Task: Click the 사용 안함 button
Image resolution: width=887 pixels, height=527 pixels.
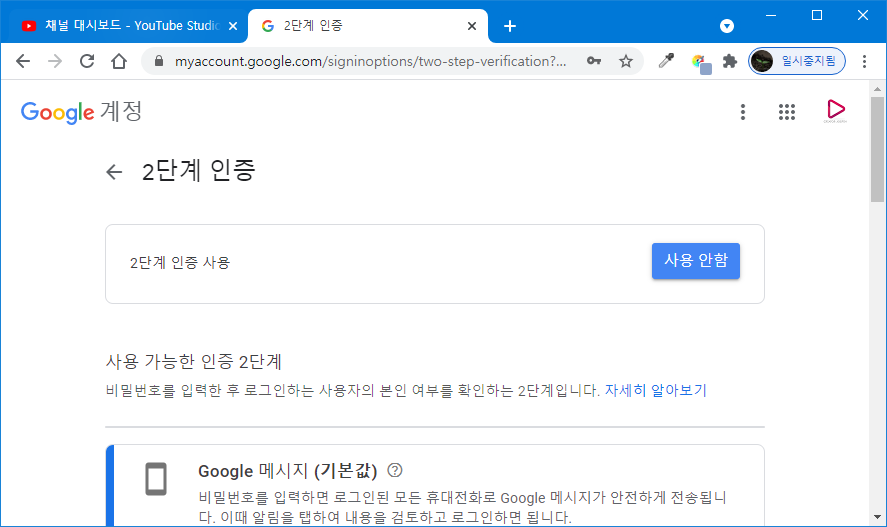Action: point(696,261)
